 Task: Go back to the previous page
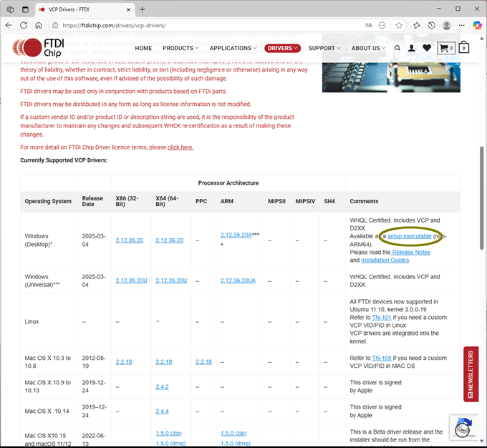coord(9,25)
